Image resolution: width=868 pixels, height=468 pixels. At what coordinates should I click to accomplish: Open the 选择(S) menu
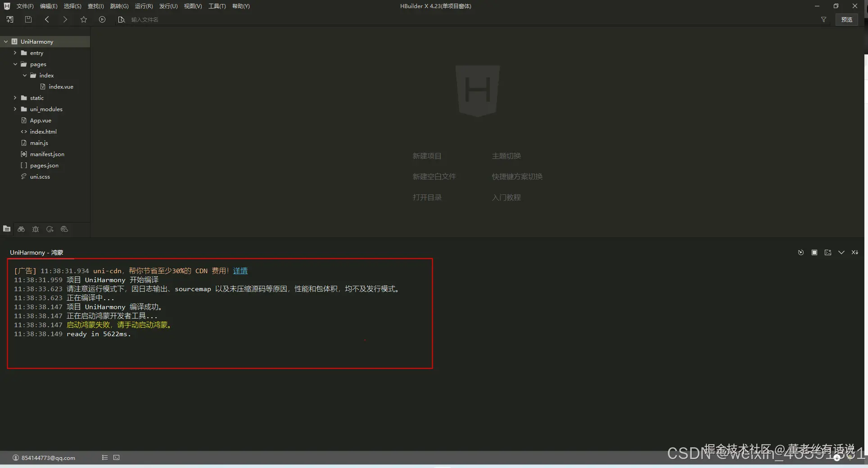click(x=72, y=6)
